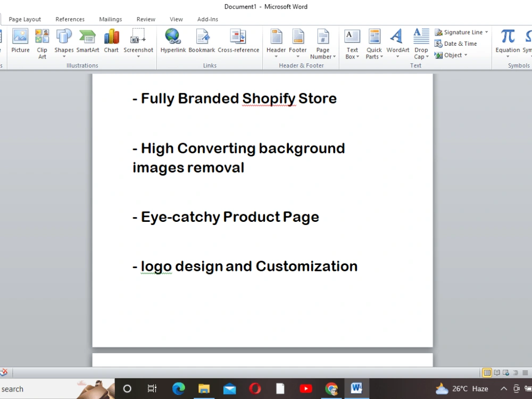Open the Quick Parts menu
Screen dimensions: 532x399
(374, 44)
